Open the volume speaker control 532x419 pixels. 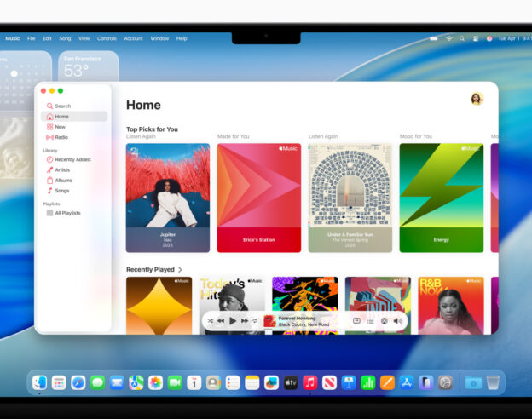(397, 321)
